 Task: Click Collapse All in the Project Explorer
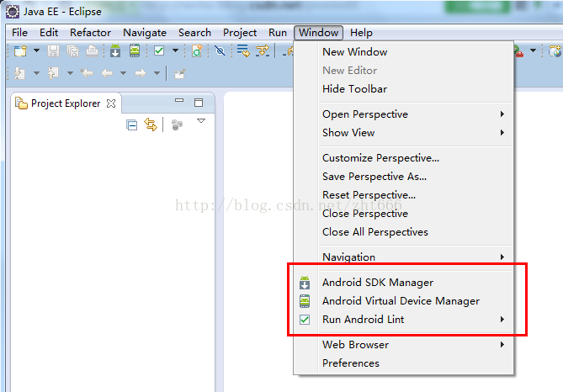click(132, 125)
